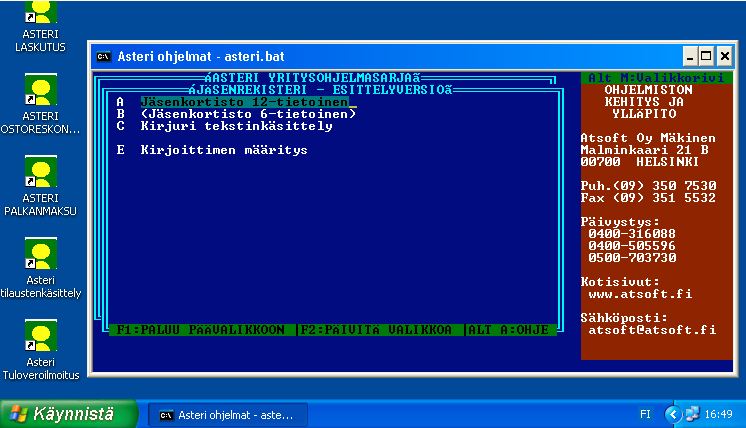Click the phone number 0400-316088
Viewport: 746px width, 428px height.
[632, 234]
